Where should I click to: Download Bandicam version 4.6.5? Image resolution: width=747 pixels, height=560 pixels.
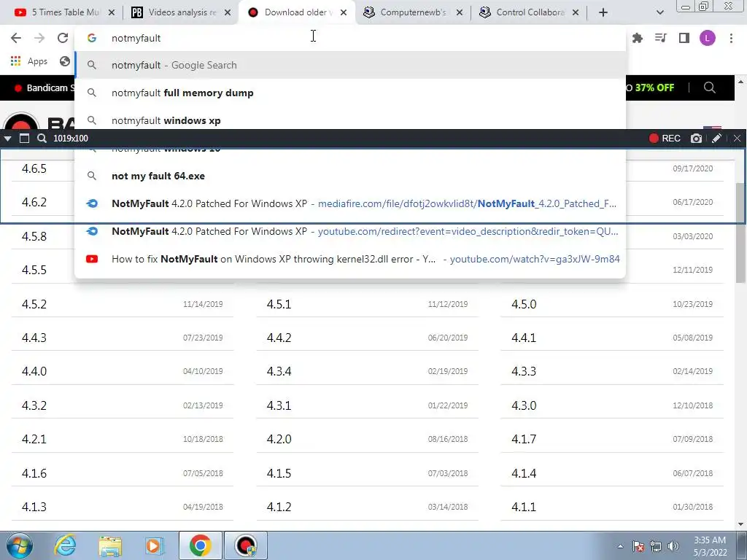(34, 168)
